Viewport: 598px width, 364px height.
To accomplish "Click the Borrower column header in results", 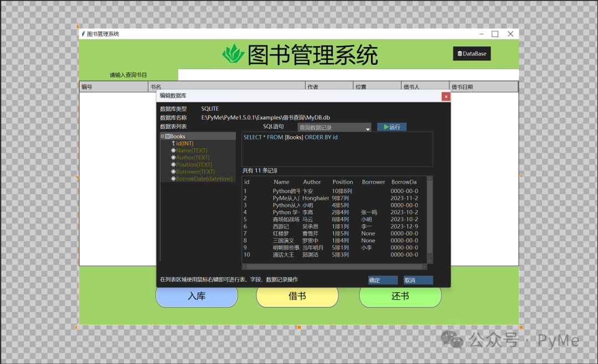I will (x=373, y=182).
